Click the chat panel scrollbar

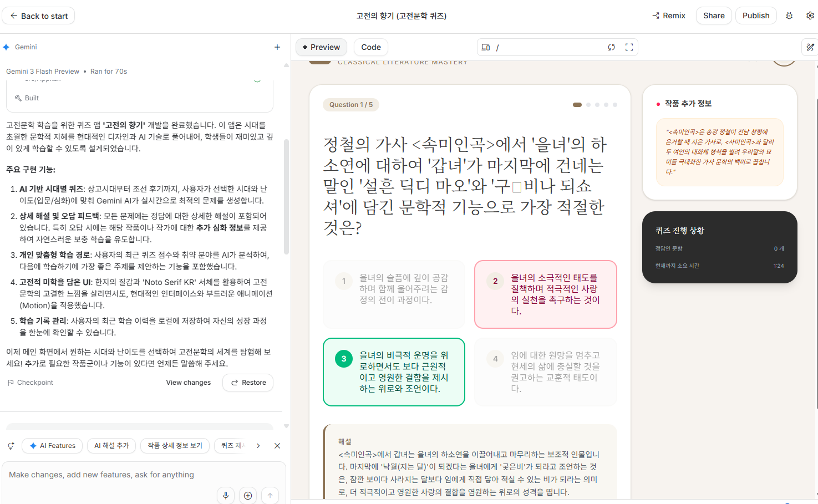click(287, 197)
